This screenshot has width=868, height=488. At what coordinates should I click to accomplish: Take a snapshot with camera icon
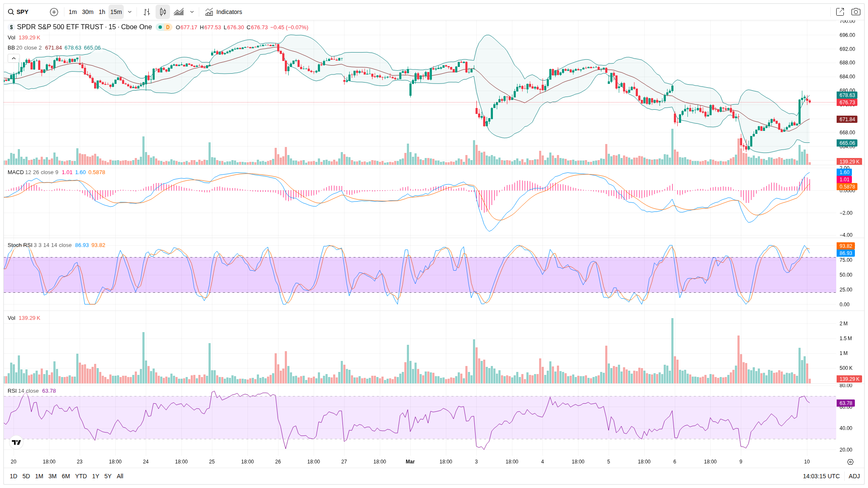856,12
